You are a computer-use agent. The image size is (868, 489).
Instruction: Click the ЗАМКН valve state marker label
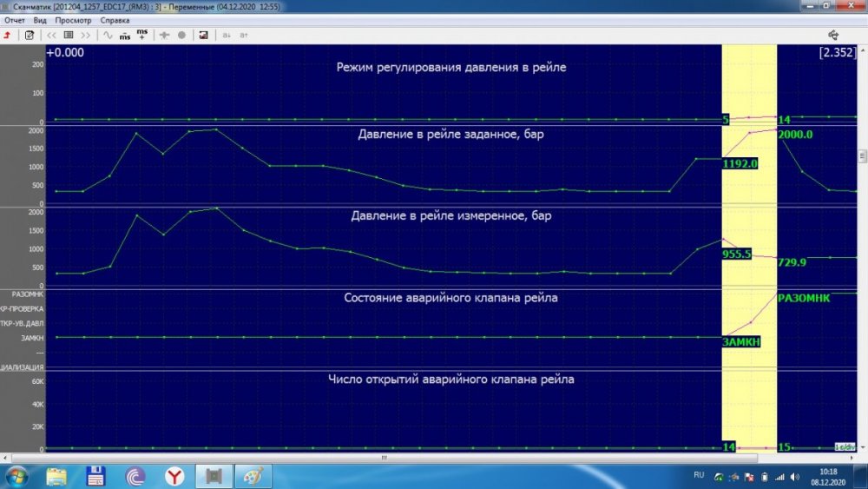(x=741, y=341)
